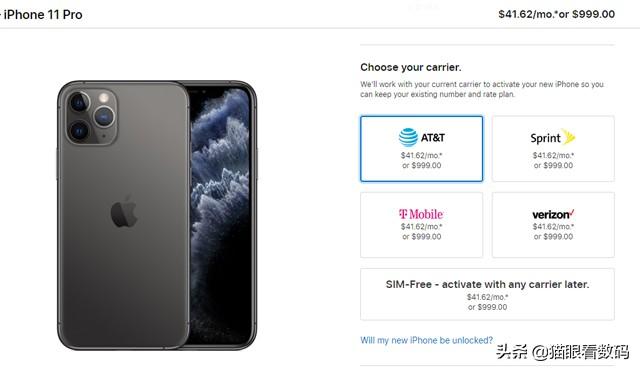Choose SIM-Free activate later option
Viewport: 640px width, 370px height.
[x=487, y=294]
